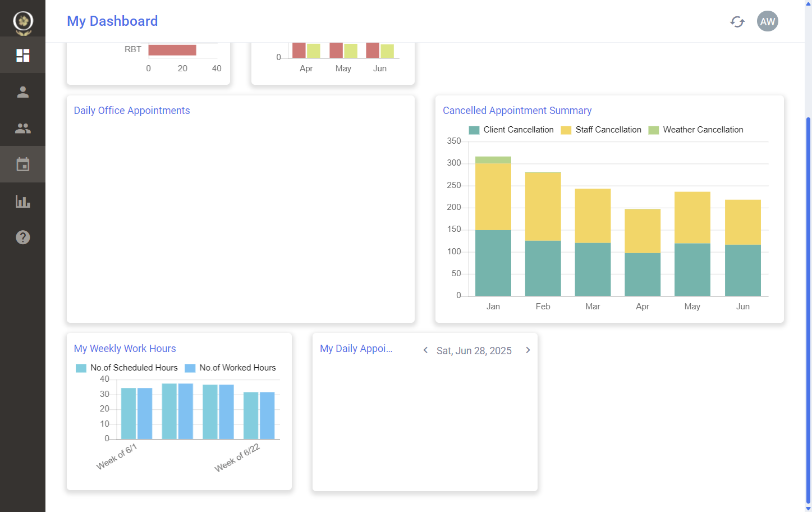The width and height of the screenshot is (812, 512).
Task: Click Daily Office Appointments heading
Action: [132, 111]
